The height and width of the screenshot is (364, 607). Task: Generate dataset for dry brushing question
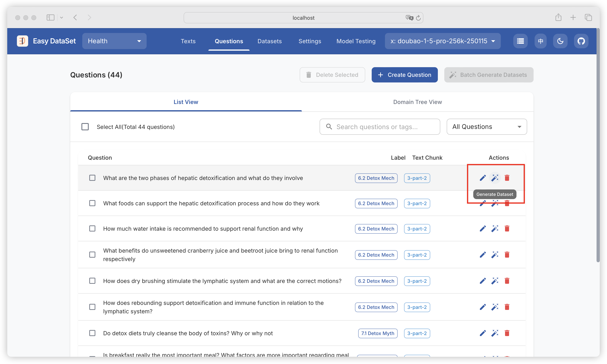495,281
